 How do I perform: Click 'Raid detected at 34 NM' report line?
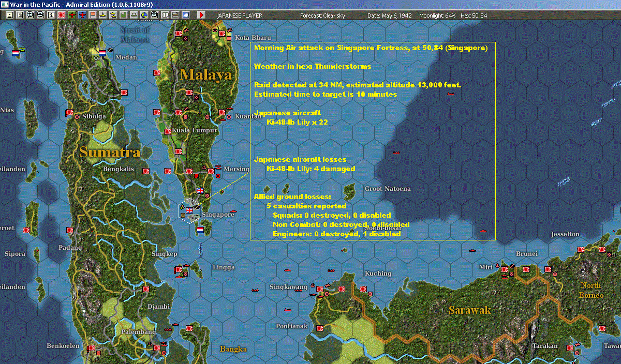point(358,85)
